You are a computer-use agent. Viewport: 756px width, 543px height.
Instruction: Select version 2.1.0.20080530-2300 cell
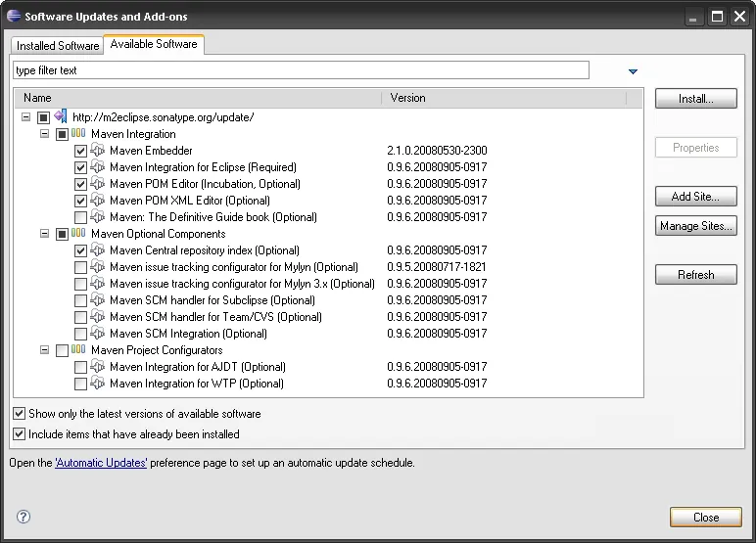[x=437, y=151]
